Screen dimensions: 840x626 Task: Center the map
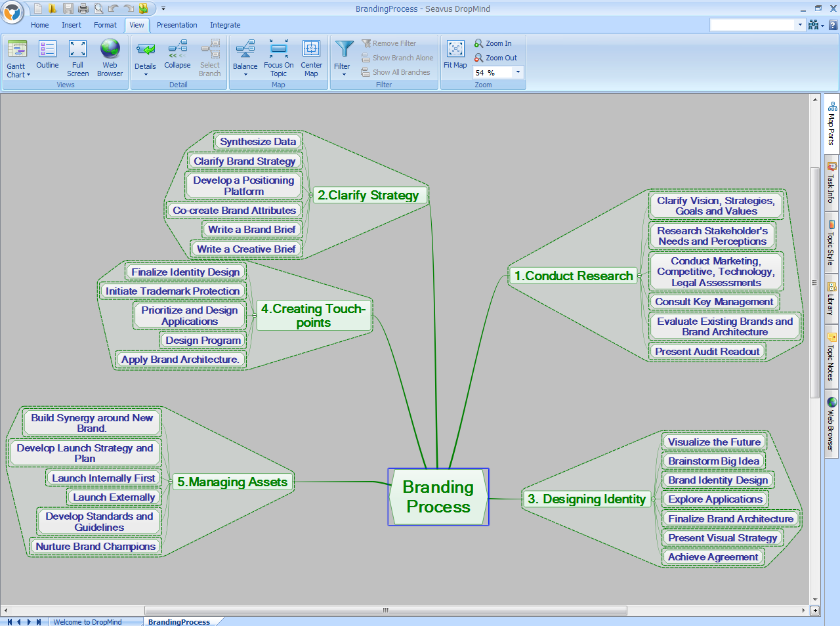click(x=311, y=58)
